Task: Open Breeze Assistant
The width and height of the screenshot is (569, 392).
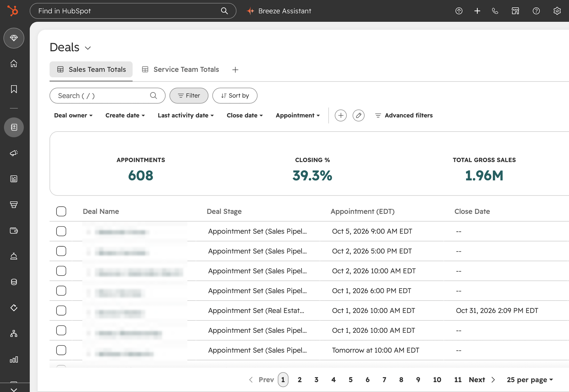Action: [279, 11]
